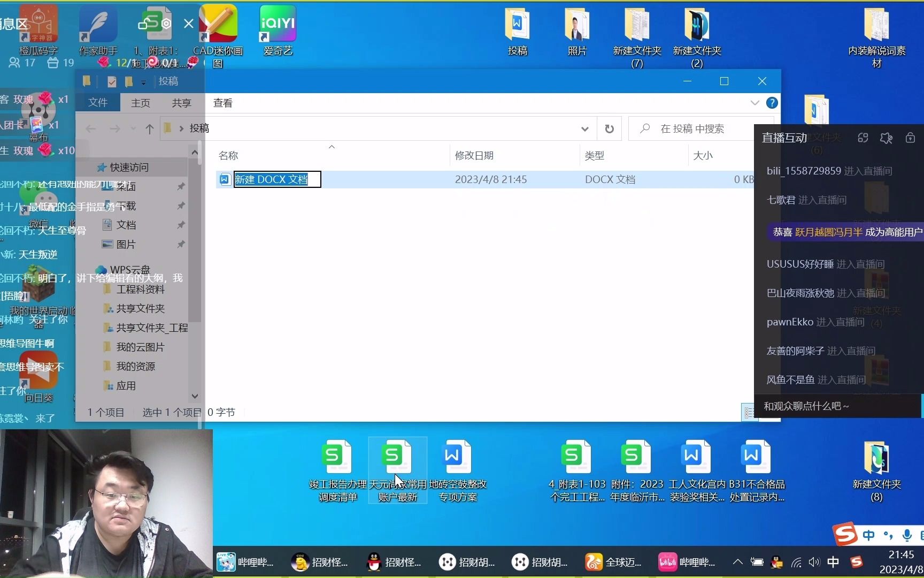Select 快速访问 in navigation pane
The width and height of the screenshot is (924, 578).
[129, 168]
